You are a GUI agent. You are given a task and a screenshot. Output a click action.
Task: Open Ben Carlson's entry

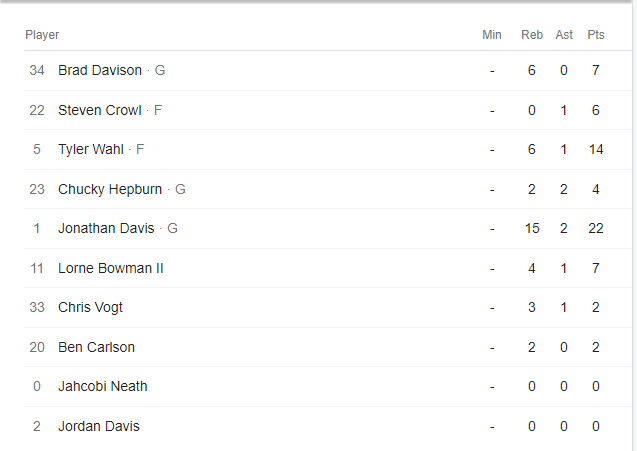pyautogui.click(x=96, y=347)
